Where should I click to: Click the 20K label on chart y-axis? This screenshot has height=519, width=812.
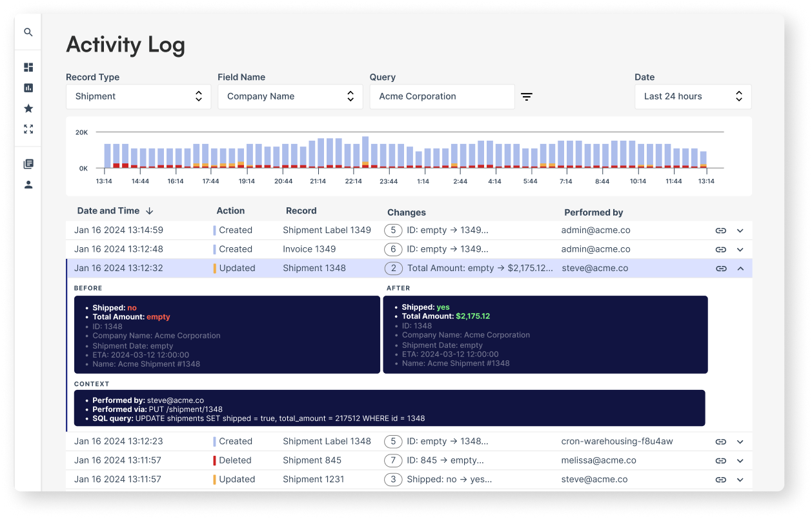click(x=81, y=132)
